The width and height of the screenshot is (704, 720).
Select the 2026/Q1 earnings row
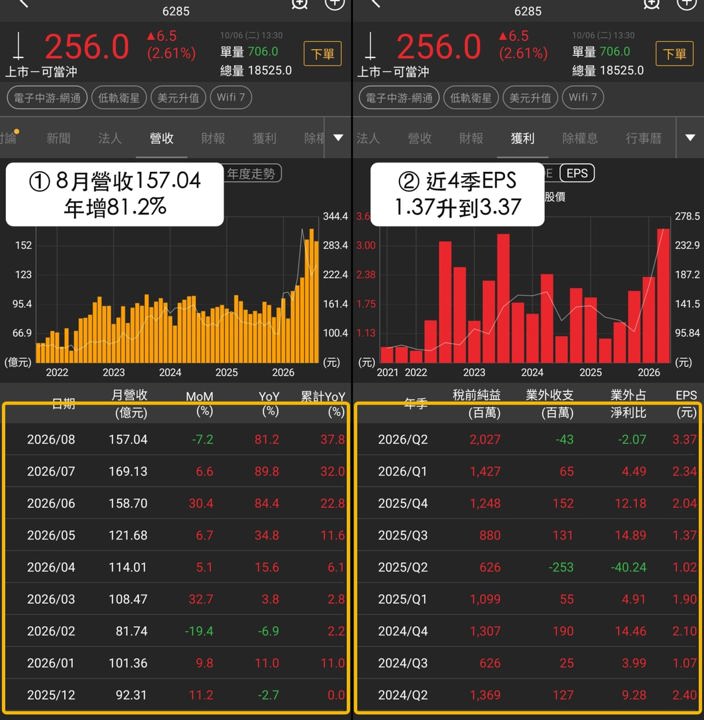pos(528,471)
